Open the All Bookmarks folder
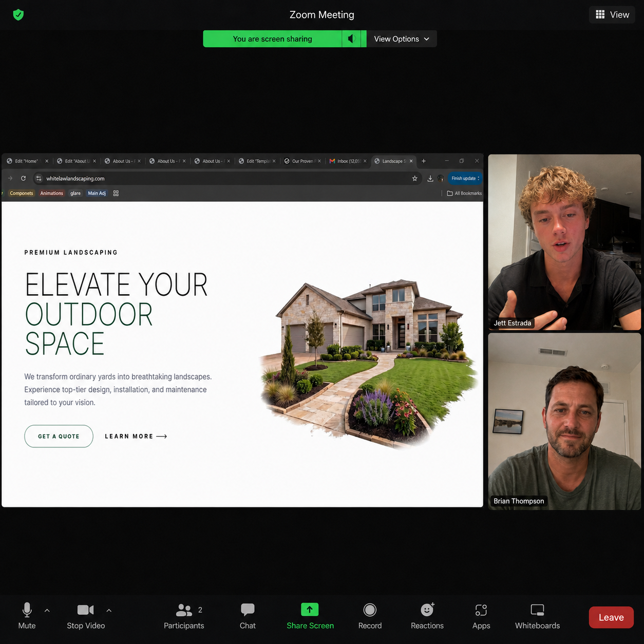This screenshot has height=644, width=644. pyautogui.click(x=464, y=193)
